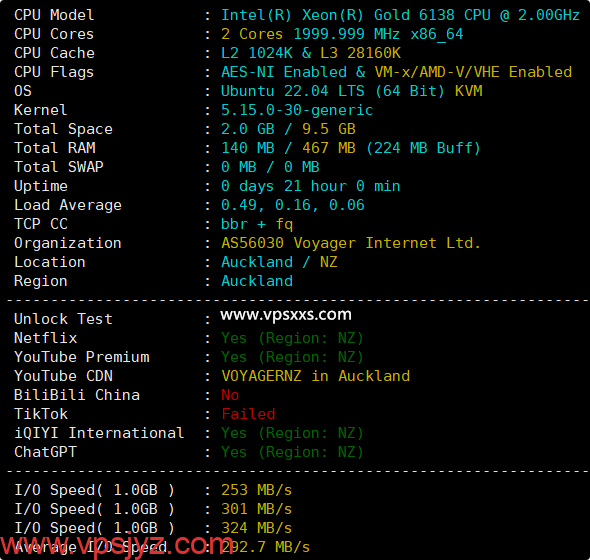The image size is (590, 560).
Task: Click the AS56030 Voyager Internet Ltd. organization text
Action: tap(351, 243)
